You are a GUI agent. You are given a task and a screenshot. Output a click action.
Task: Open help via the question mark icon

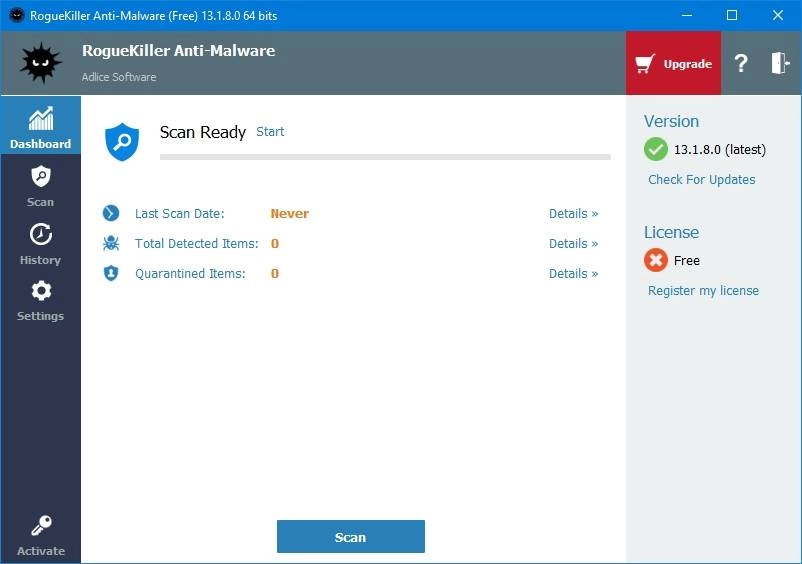pyautogui.click(x=741, y=63)
